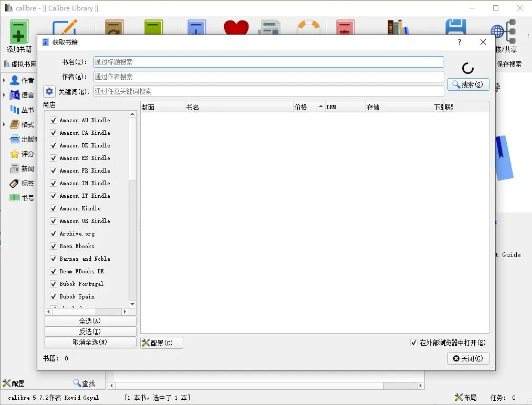Click store list scroll right arrow

(125, 311)
